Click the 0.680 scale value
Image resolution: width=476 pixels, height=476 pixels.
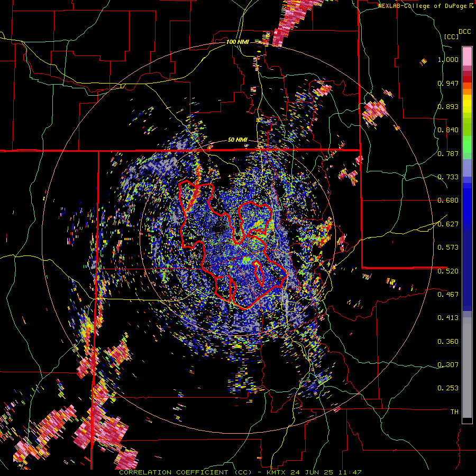(448, 200)
